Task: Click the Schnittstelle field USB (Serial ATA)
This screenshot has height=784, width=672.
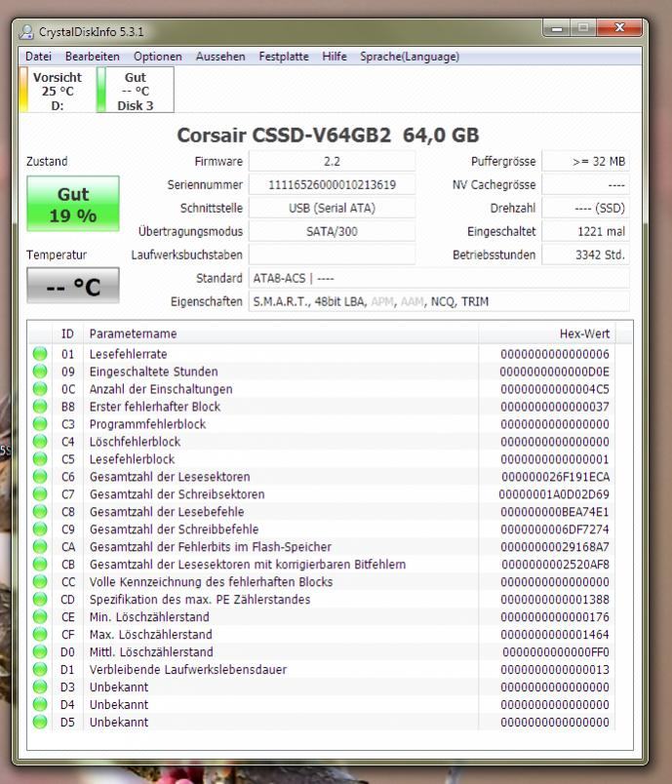Action: coord(332,208)
